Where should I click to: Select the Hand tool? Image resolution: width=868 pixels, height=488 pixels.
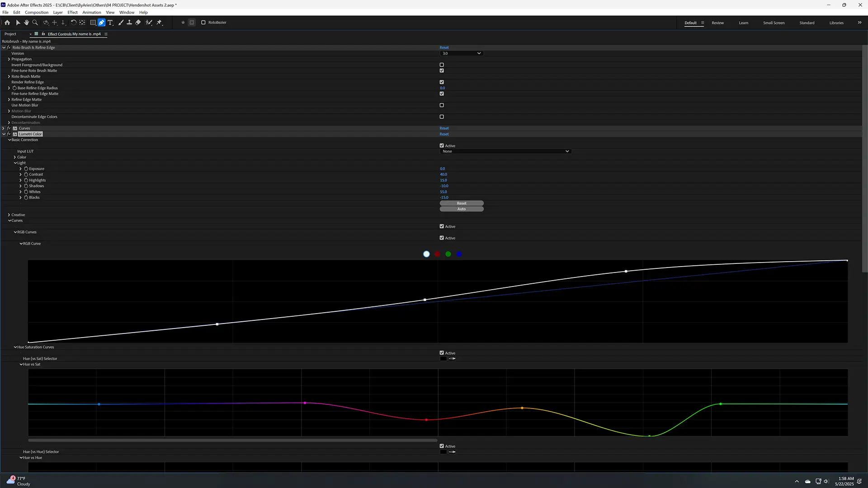point(27,22)
